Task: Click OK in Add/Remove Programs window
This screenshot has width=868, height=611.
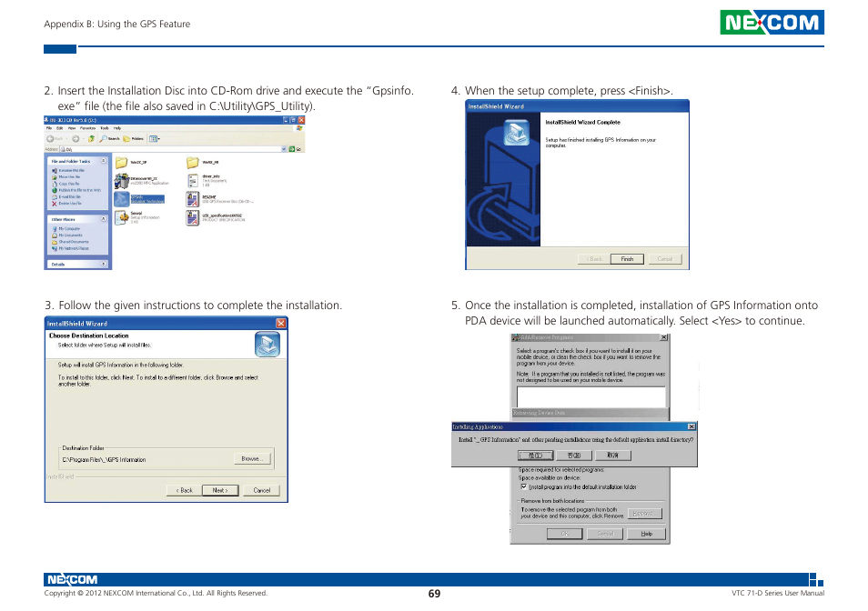Action: coord(565,534)
